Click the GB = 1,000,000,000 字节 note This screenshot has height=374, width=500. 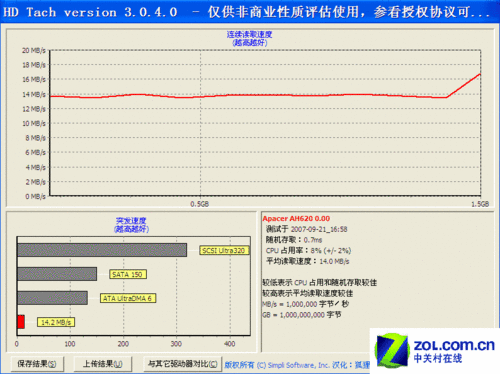tap(302, 315)
